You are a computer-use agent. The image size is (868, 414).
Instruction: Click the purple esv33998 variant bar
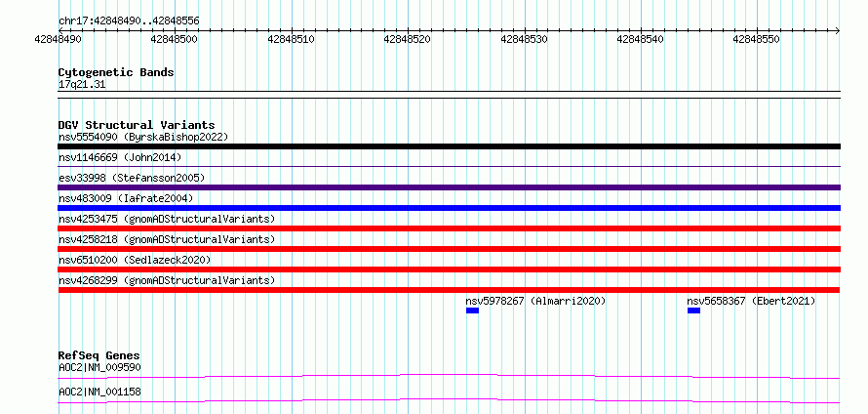pyautogui.click(x=449, y=187)
